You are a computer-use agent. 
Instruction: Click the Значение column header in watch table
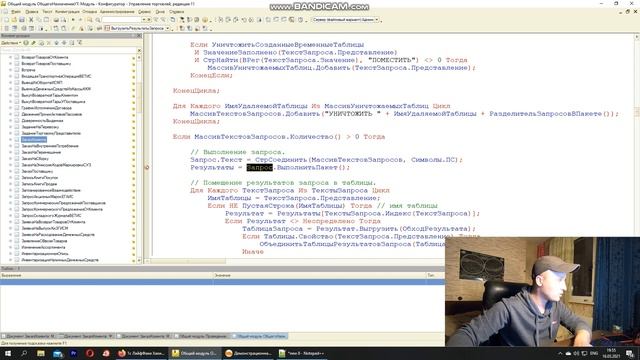click(x=320, y=276)
